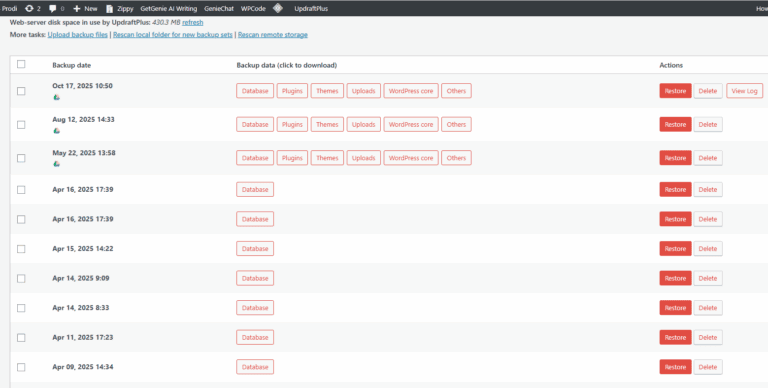Screen dimensions: 768x388
Task: Download Uploads from May 22, 2025 backup
Action: click(x=364, y=158)
